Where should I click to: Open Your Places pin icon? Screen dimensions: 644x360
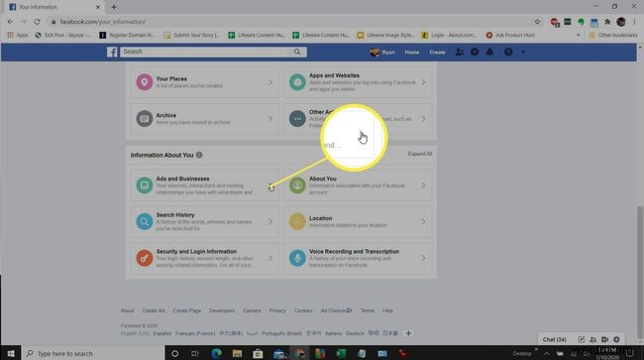[145, 82]
